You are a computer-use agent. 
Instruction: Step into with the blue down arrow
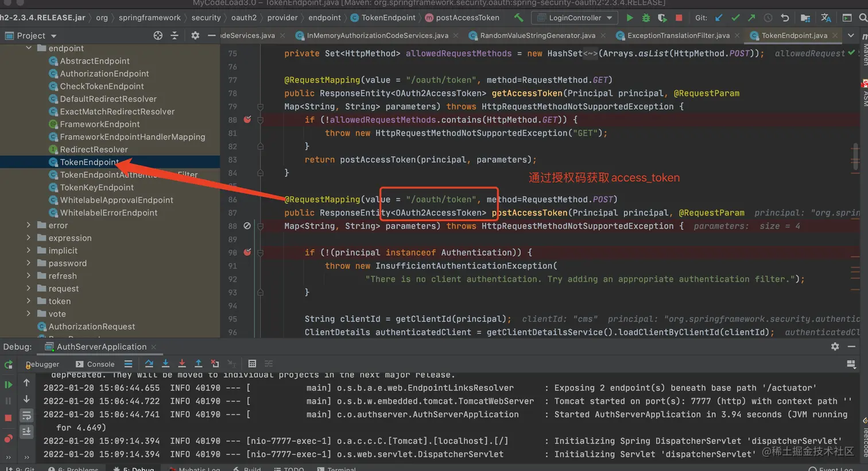coord(165,364)
